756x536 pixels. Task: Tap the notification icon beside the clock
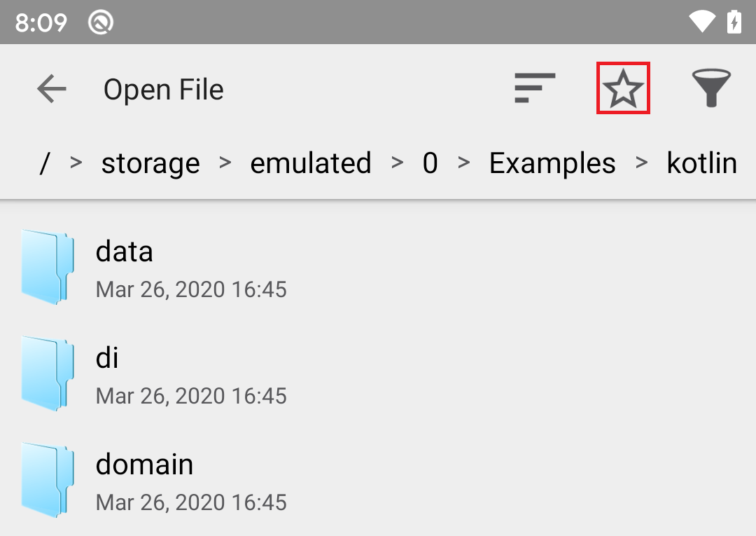coord(101,22)
